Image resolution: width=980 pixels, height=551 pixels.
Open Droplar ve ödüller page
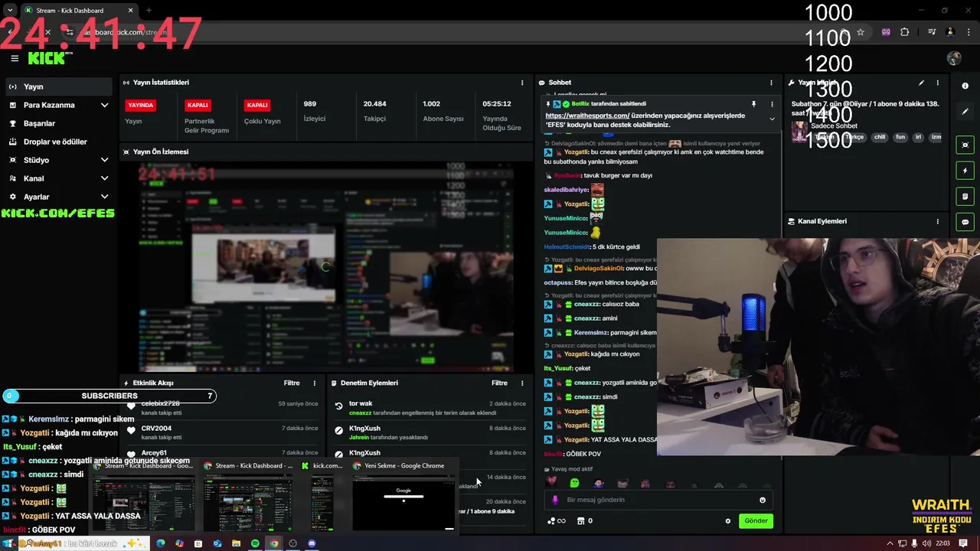tap(58, 142)
